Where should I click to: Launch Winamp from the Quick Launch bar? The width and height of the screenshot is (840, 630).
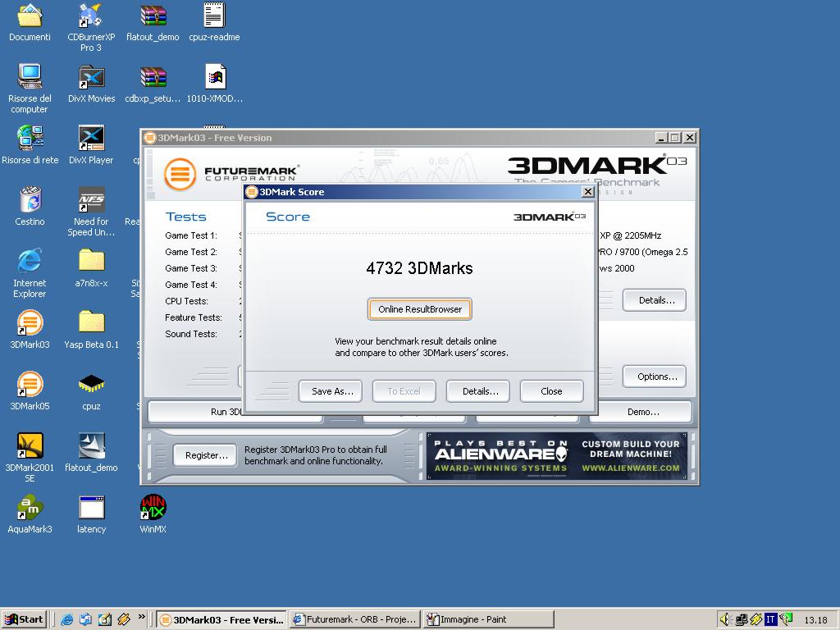(x=124, y=619)
